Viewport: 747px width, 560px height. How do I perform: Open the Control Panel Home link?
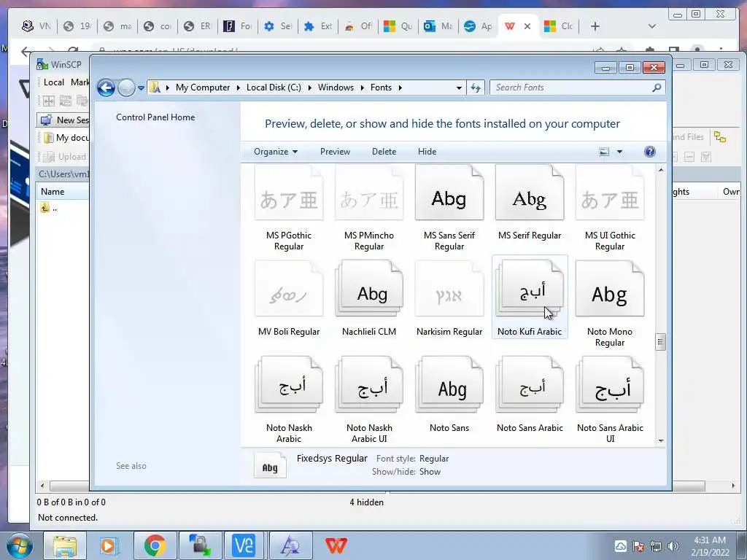tap(155, 117)
